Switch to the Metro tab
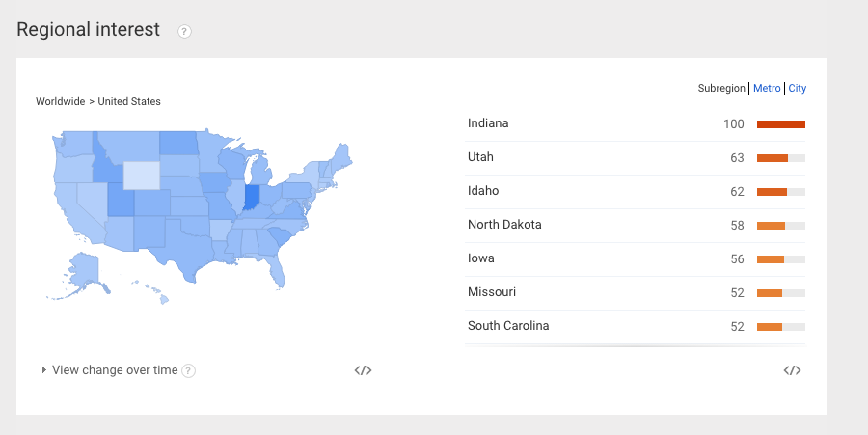868x435 pixels. pyautogui.click(x=767, y=88)
